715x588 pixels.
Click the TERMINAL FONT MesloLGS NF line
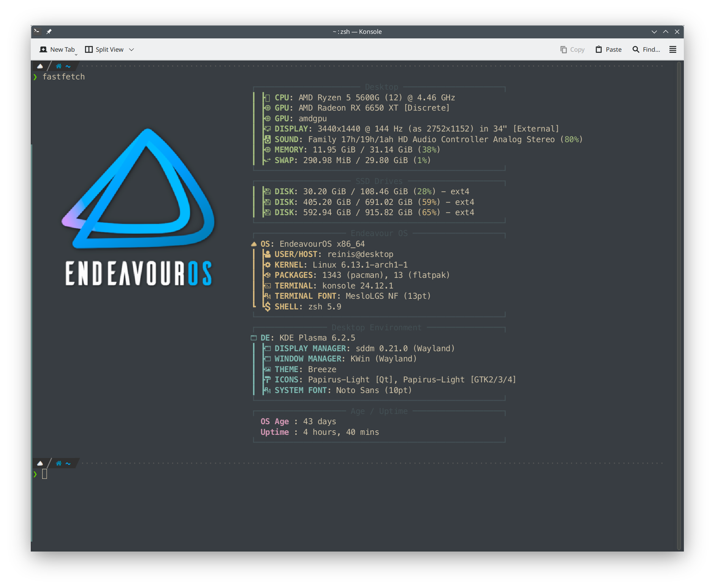347,296
